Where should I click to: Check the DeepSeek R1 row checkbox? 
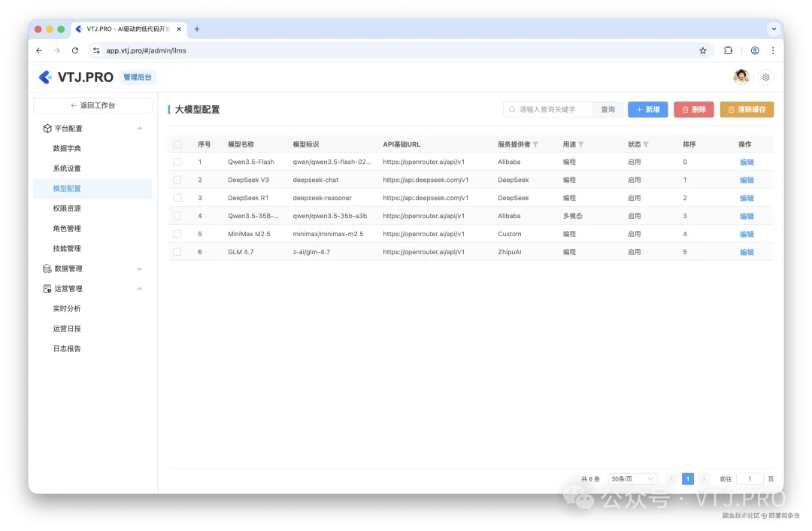[177, 198]
